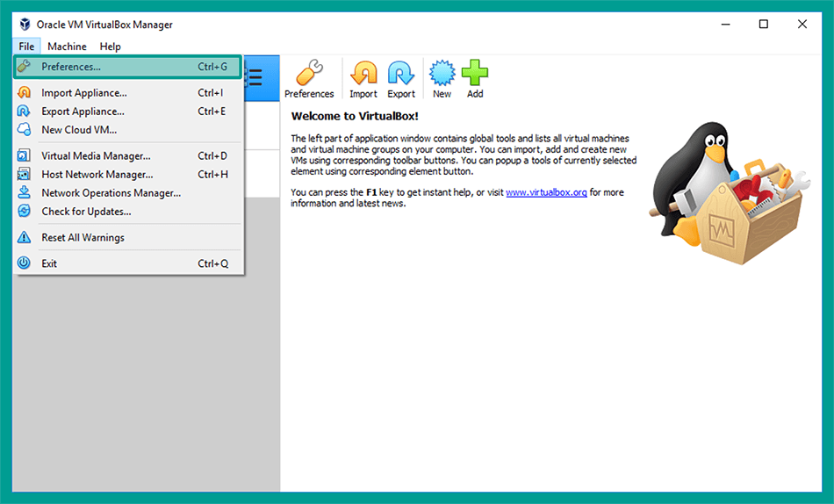Click the cloud icon beside New Cloud VM
Image resolution: width=834 pixels, height=504 pixels.
[24, 129]
